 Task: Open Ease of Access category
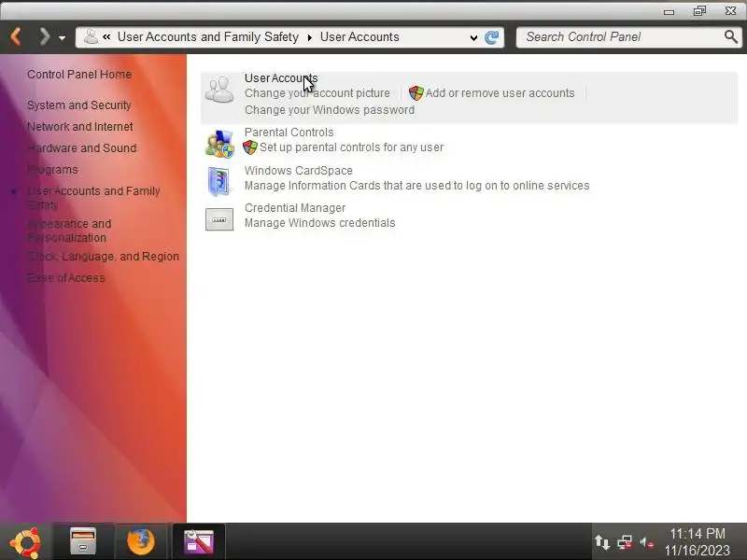[65, 278]
